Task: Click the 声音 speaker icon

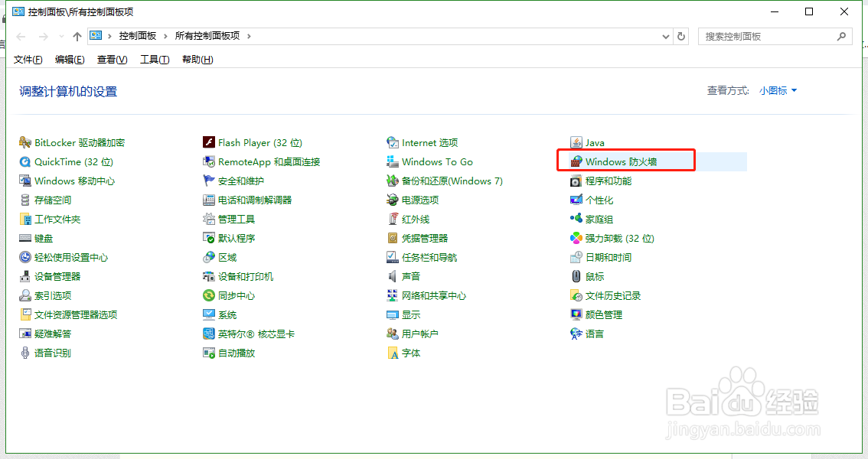Action: point(393,276)
